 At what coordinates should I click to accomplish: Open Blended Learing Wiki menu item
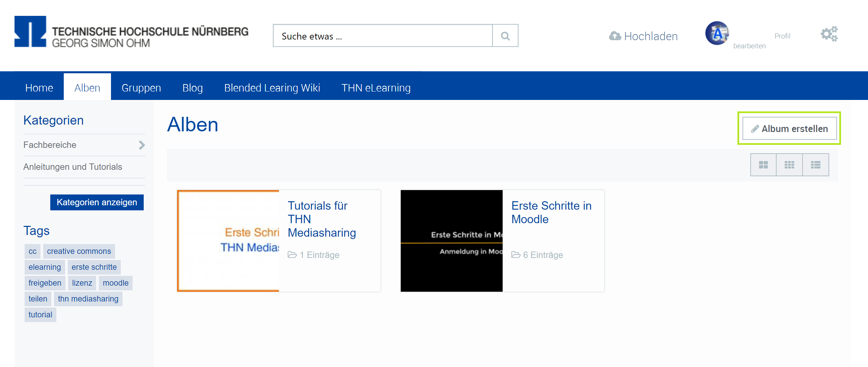point(272,88)
